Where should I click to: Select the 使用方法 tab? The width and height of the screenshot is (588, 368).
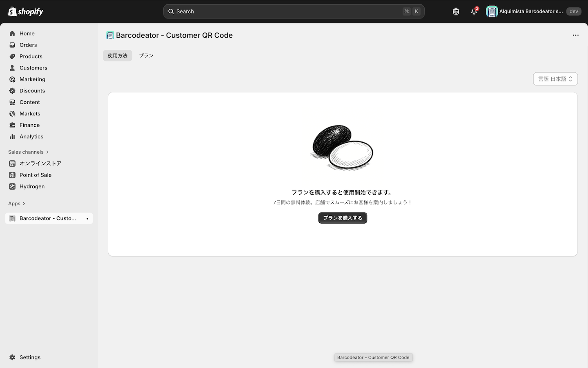tap(118, 56)
